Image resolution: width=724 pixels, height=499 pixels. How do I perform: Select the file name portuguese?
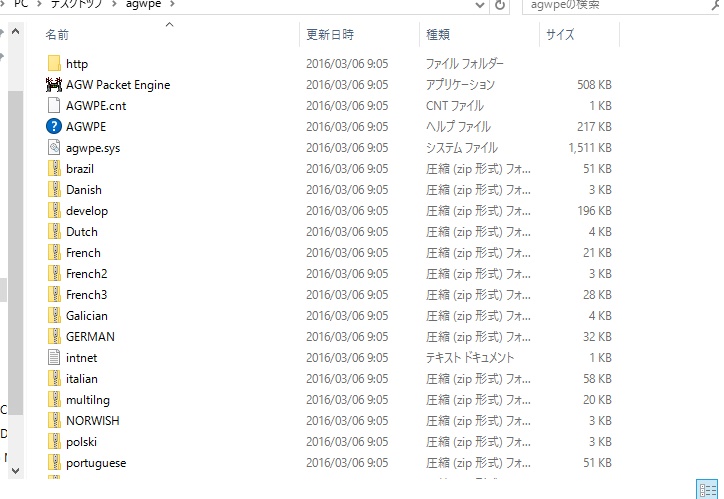96,463
